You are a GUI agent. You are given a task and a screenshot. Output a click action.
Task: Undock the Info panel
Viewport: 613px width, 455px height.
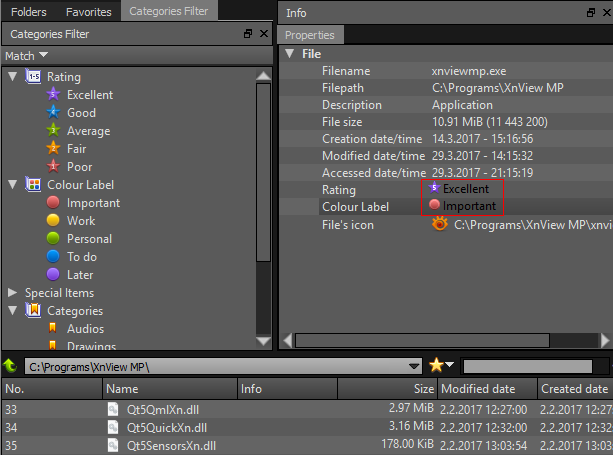(x=591, y=13)
